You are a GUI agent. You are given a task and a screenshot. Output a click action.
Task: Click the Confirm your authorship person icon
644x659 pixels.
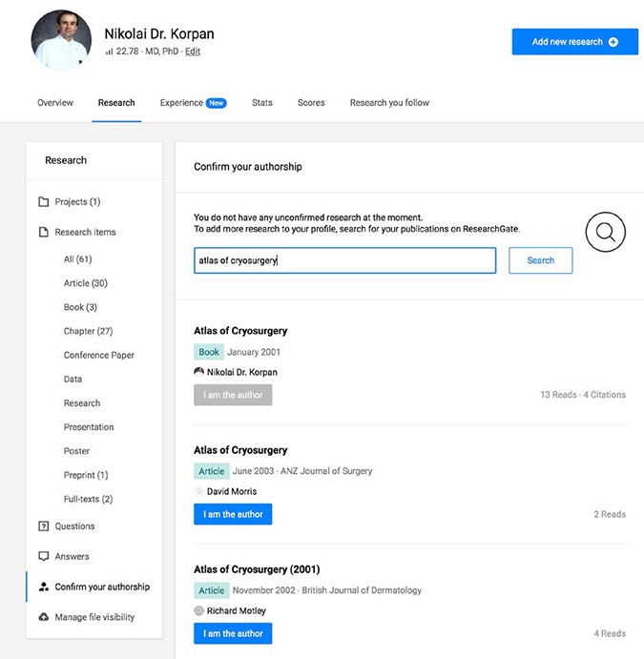[x=43, y=587]
